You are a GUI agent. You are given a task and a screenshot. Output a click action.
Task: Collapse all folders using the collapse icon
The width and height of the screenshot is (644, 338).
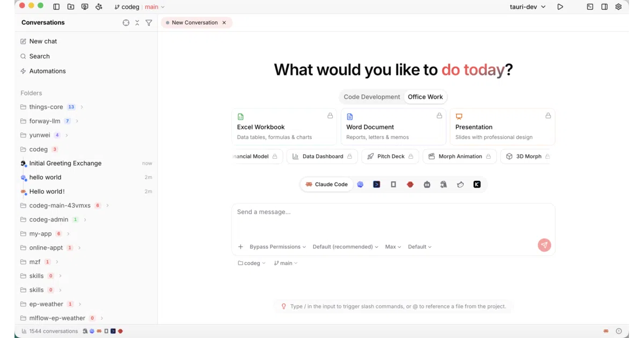pos(137,23)
